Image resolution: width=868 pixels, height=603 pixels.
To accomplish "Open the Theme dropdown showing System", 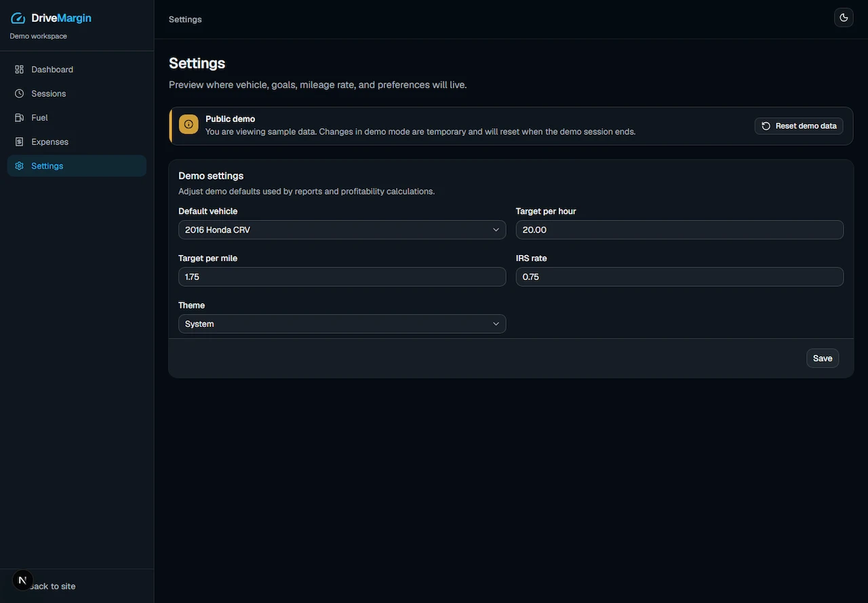I will pos(342,324).
